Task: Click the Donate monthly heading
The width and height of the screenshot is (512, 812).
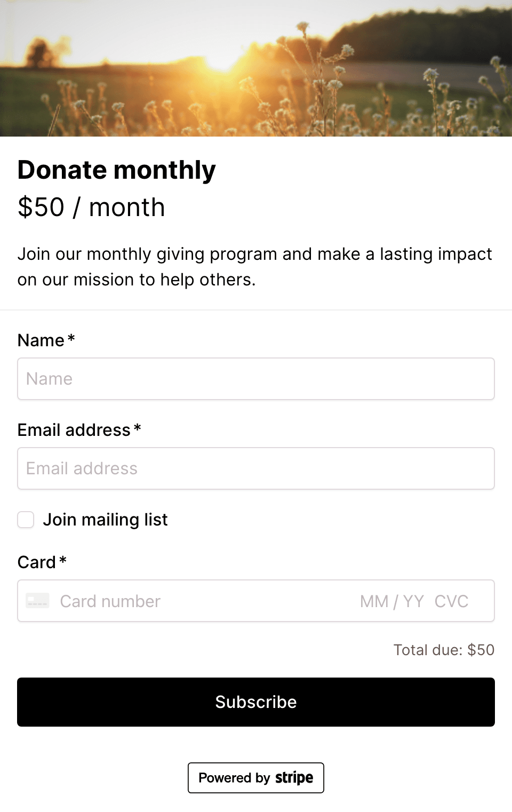Action: point(116,170)
